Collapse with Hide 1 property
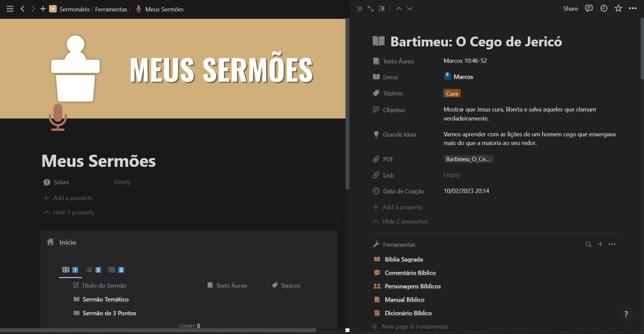 tap(69, 212)
